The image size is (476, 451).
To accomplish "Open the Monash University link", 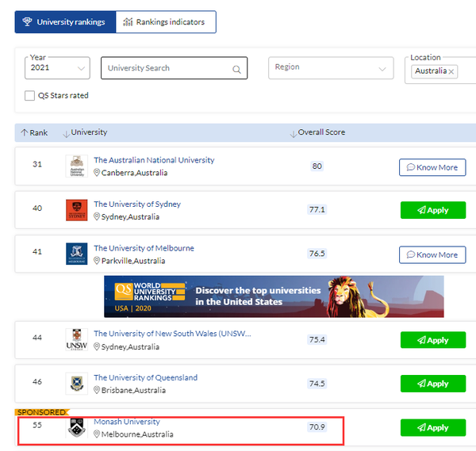I will tap(127, 422).
